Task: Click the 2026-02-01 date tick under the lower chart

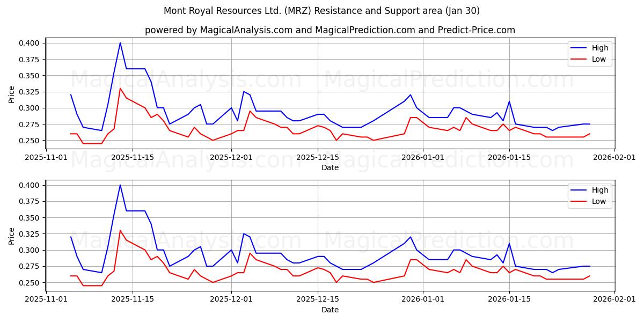Action: 614,299
